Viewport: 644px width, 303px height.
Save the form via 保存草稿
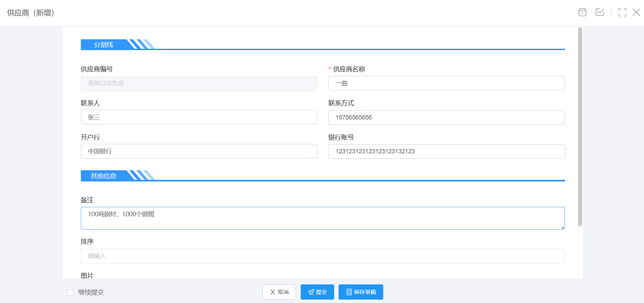(361, 292)
